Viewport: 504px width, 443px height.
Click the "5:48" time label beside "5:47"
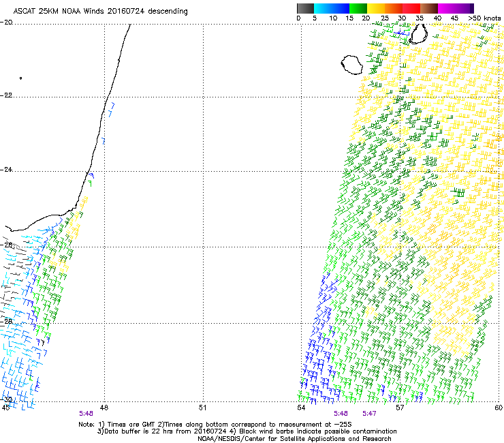tap(341, 414)
